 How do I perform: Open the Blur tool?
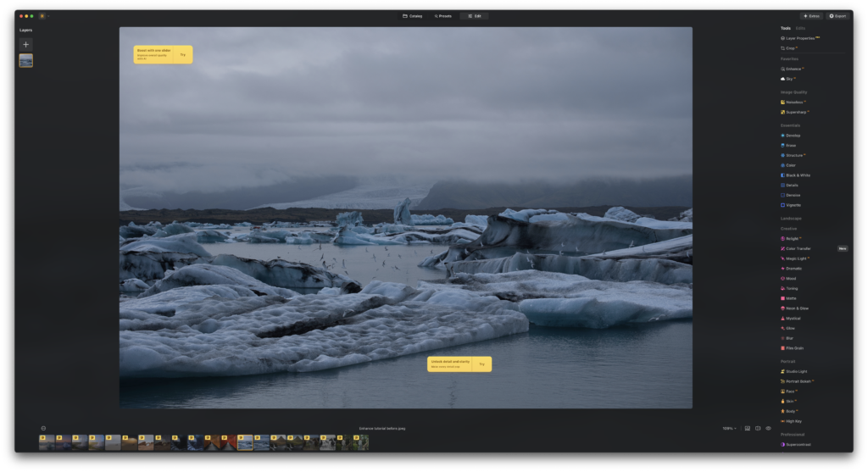[x=787, y=338]
